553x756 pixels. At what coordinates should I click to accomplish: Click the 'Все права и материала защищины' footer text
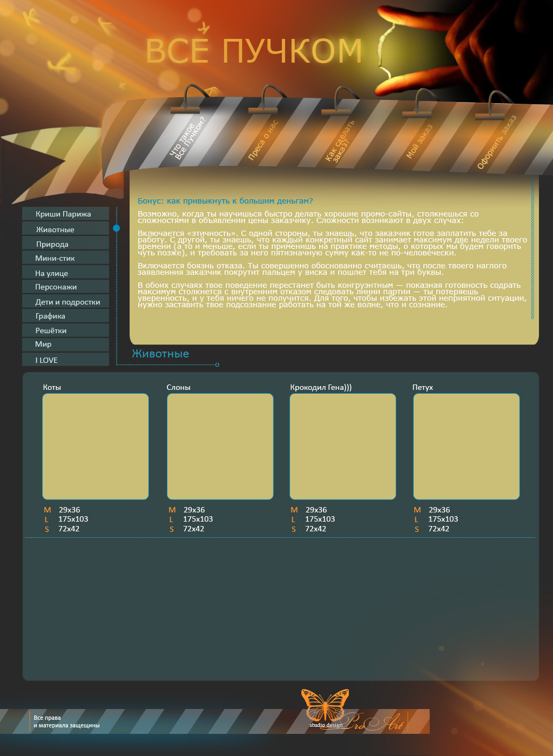(66, 721)
